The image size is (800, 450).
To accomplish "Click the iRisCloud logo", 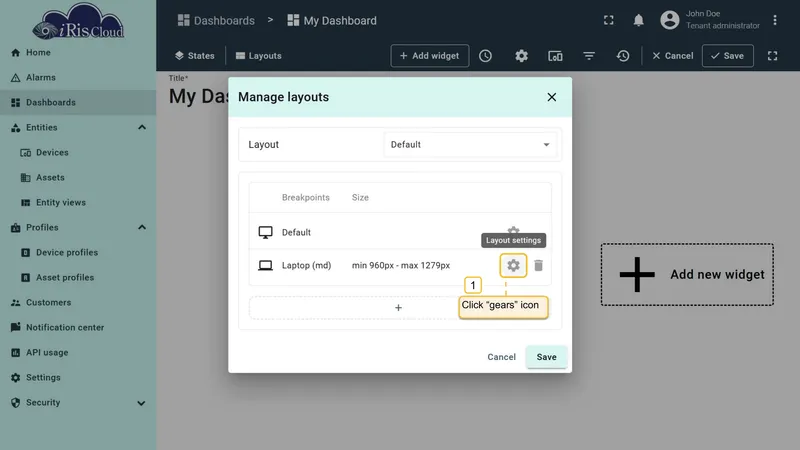I will point(78,21).
